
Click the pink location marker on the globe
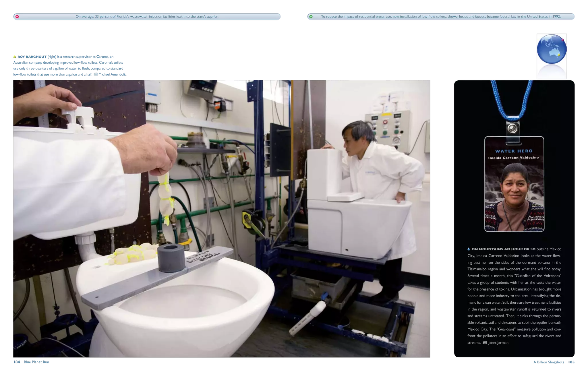tap(563, 40)
